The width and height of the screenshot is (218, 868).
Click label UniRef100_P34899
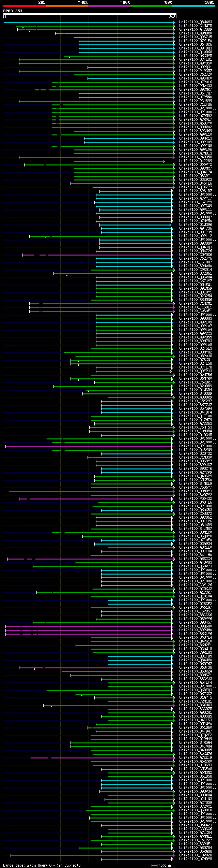tap(196, 101)
